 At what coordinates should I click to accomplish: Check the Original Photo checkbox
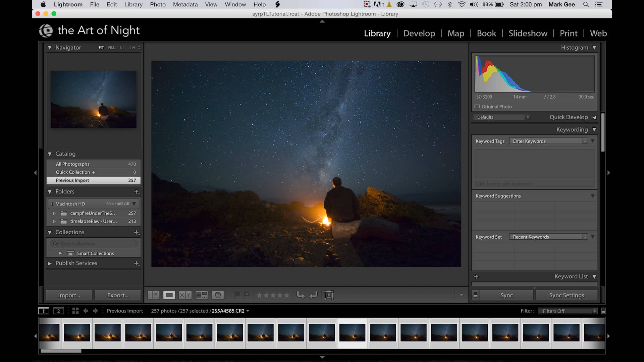click(x=478, y=107)
